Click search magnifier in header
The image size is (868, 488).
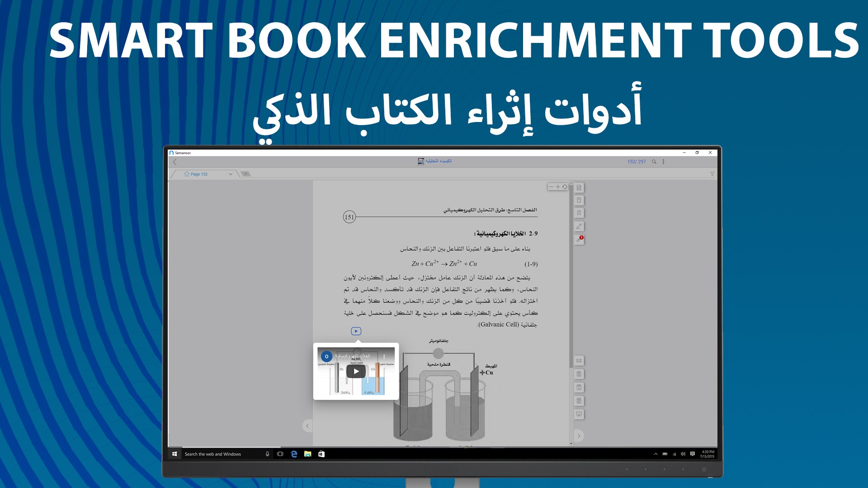tap(654, 162)
